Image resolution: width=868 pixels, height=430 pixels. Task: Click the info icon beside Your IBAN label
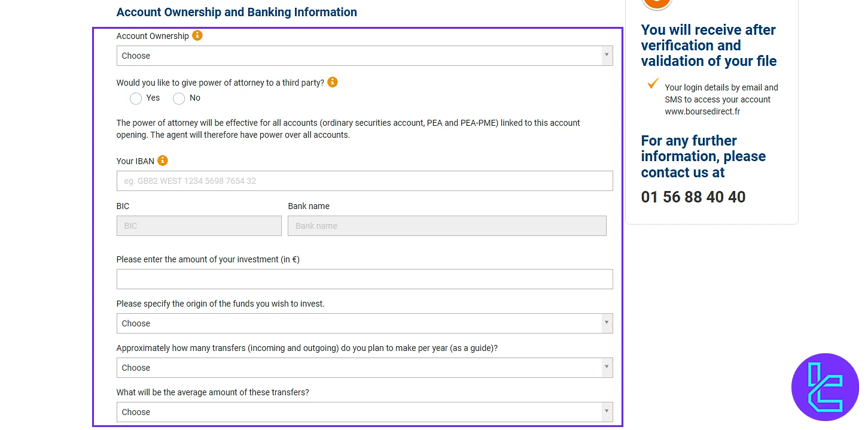coord(162,161)
